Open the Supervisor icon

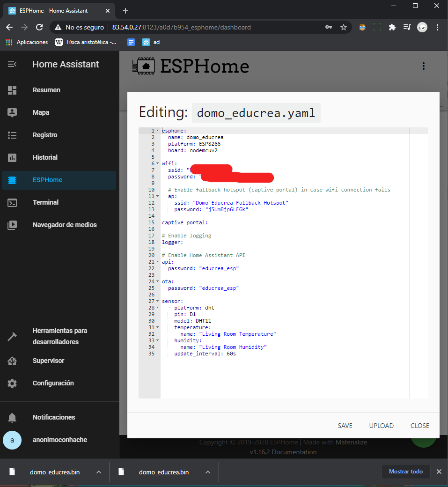coord(12,361)
